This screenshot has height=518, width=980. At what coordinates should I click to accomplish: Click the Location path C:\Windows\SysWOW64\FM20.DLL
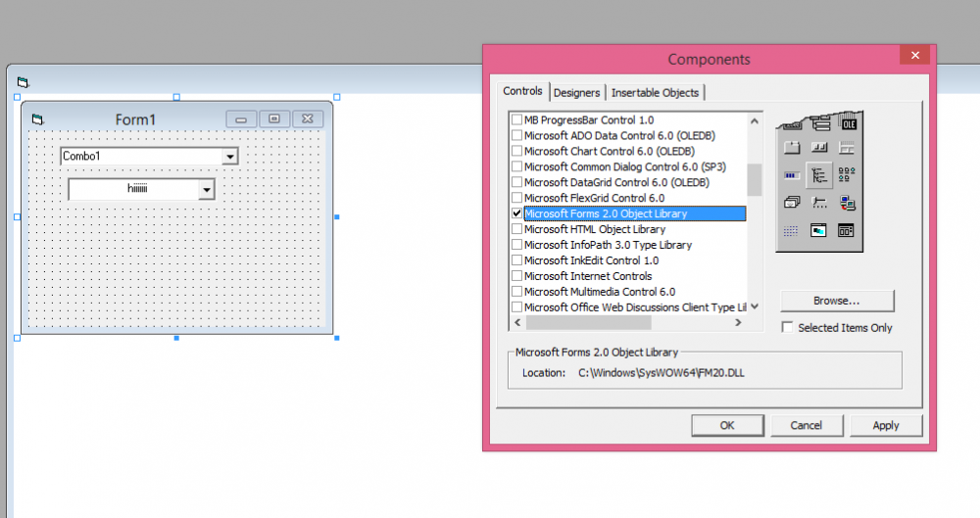pyautogui.click(x=661, y=373)
